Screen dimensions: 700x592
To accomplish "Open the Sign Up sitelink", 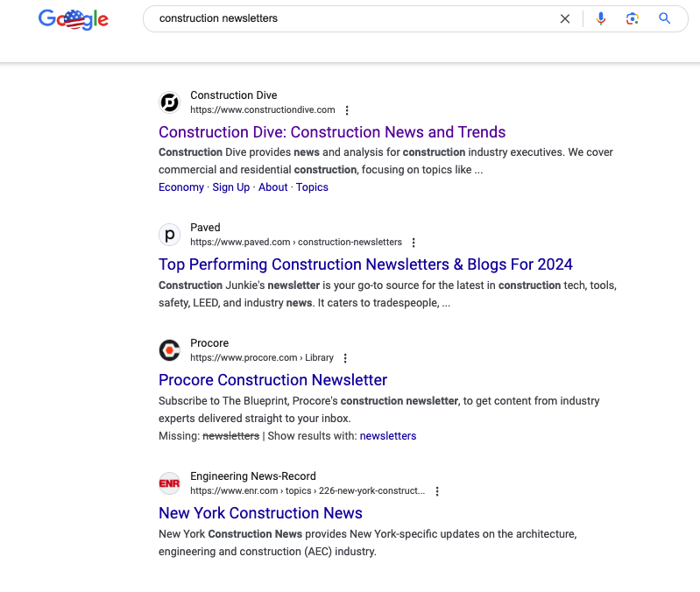I will click(x=231, y=187).
